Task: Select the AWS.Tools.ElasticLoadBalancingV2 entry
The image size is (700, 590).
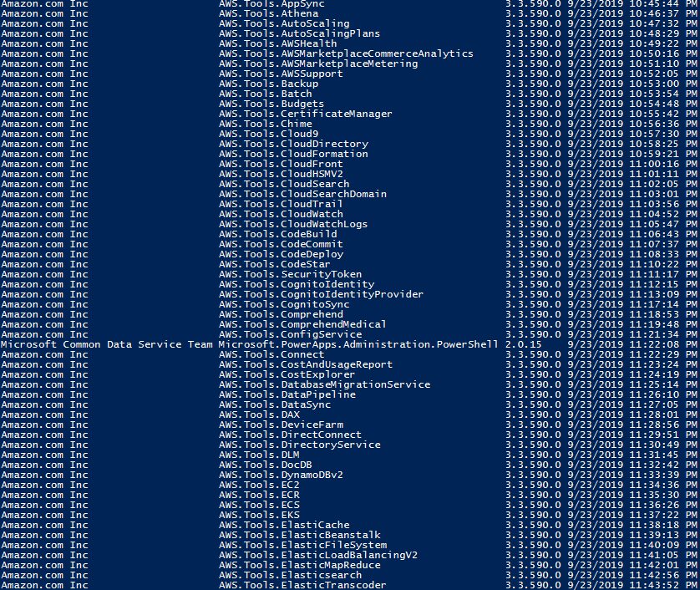Action: pyautogui.click(x=318, y=555)
